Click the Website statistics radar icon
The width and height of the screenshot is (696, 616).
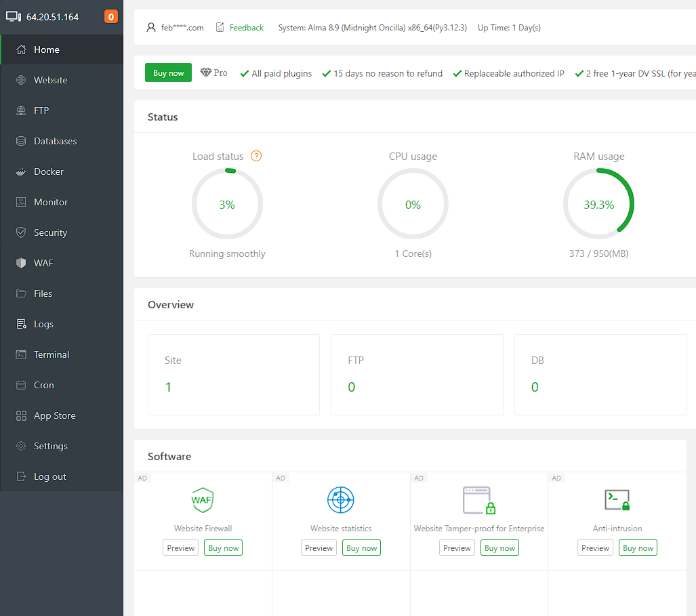point(340,500)
